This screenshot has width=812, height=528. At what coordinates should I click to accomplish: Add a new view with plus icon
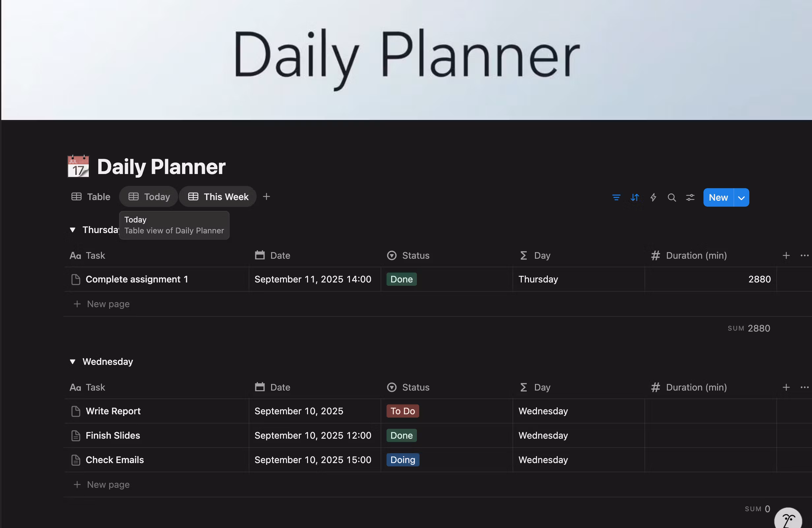click(x=266, y=197)
